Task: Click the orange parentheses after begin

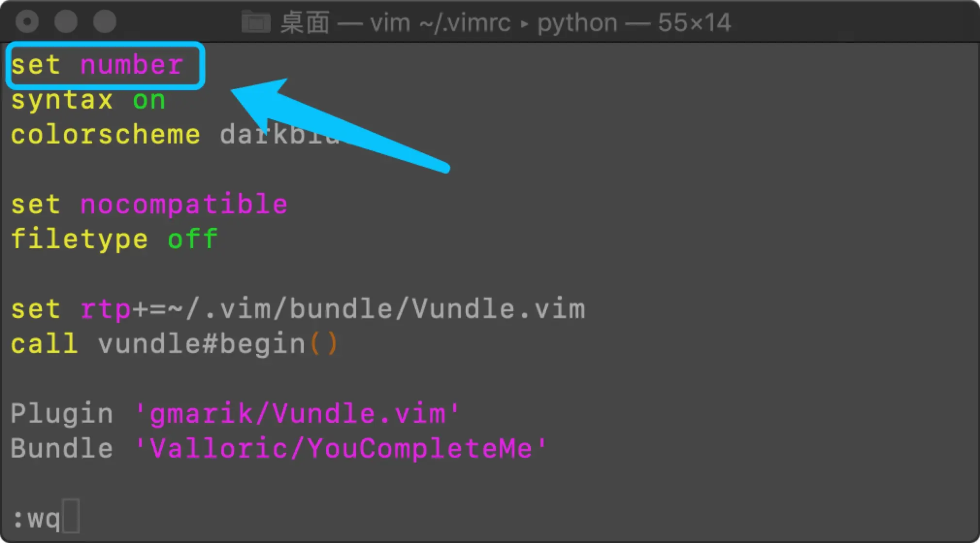Action: click(323, 344)
